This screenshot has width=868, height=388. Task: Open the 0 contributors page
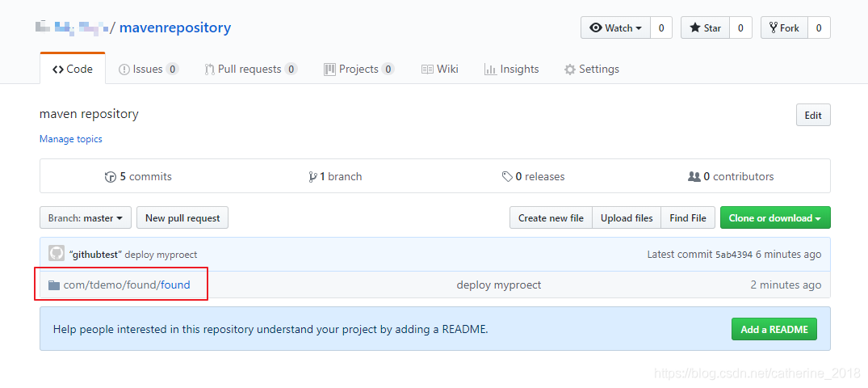point(731,176)
